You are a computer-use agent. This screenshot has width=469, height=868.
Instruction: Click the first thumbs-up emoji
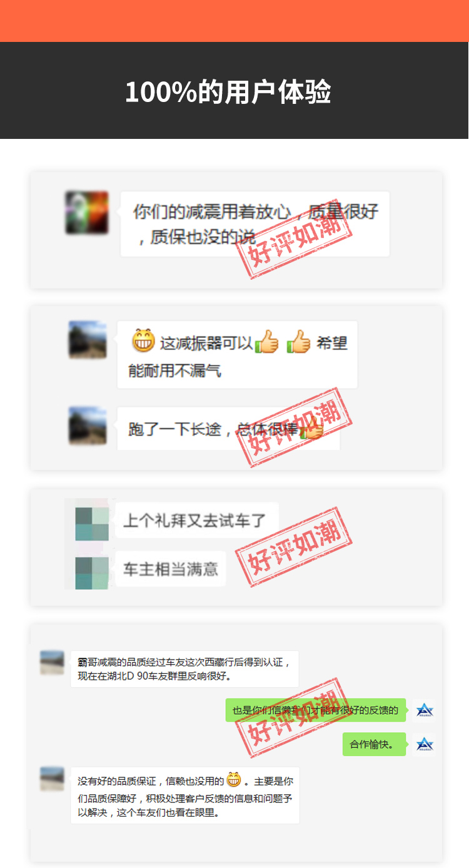tap(267, 342)
